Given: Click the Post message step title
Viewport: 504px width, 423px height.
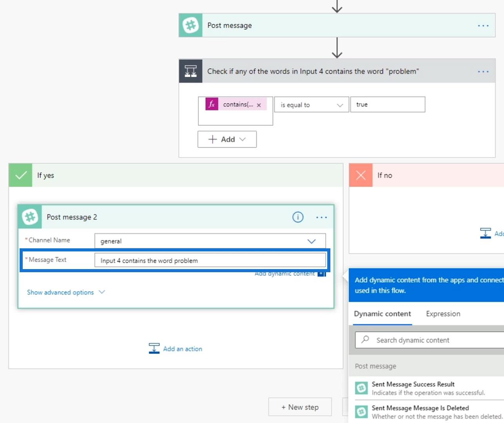Looking at the screenshot, I should [230, 25].
